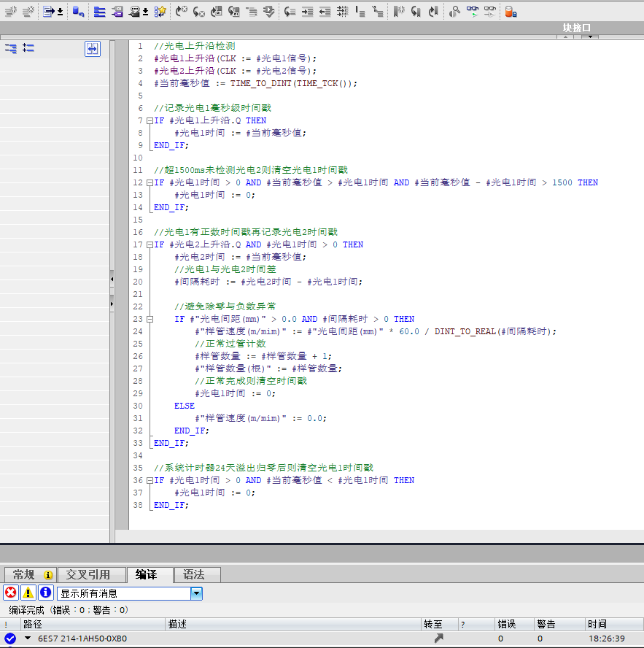Click the magnifier search toolbar icon

pos(454,12)
